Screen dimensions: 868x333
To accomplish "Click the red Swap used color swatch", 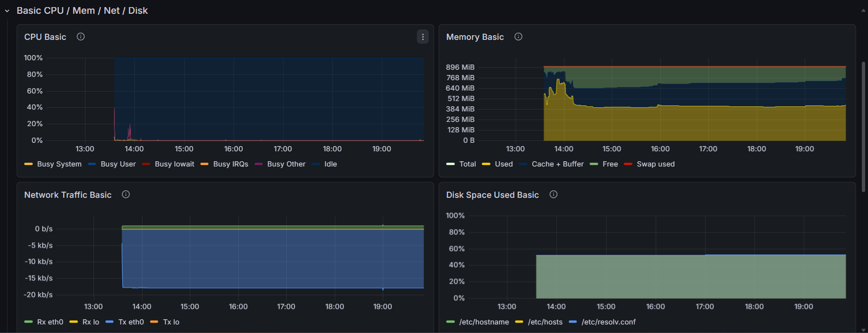I will pos(628,164).
